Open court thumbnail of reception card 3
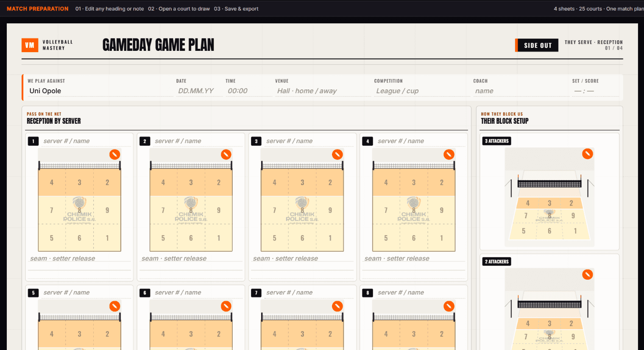 click(303, 200)
